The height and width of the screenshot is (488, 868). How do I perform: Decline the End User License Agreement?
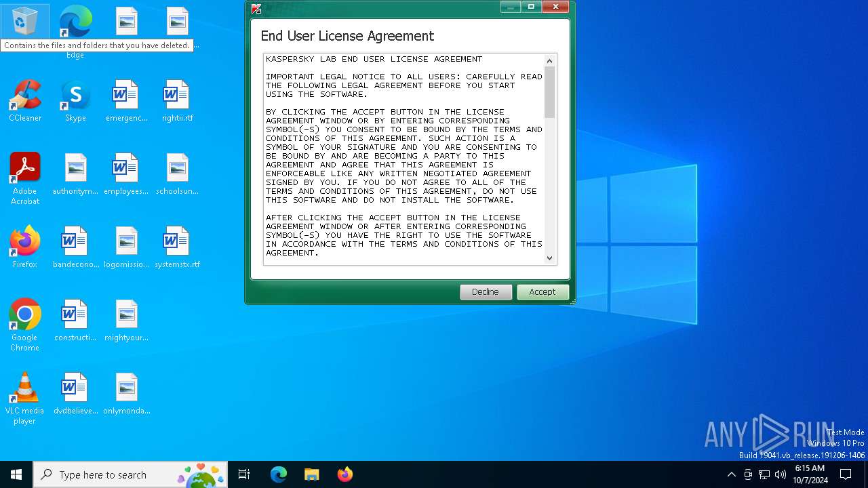point(486,291)
